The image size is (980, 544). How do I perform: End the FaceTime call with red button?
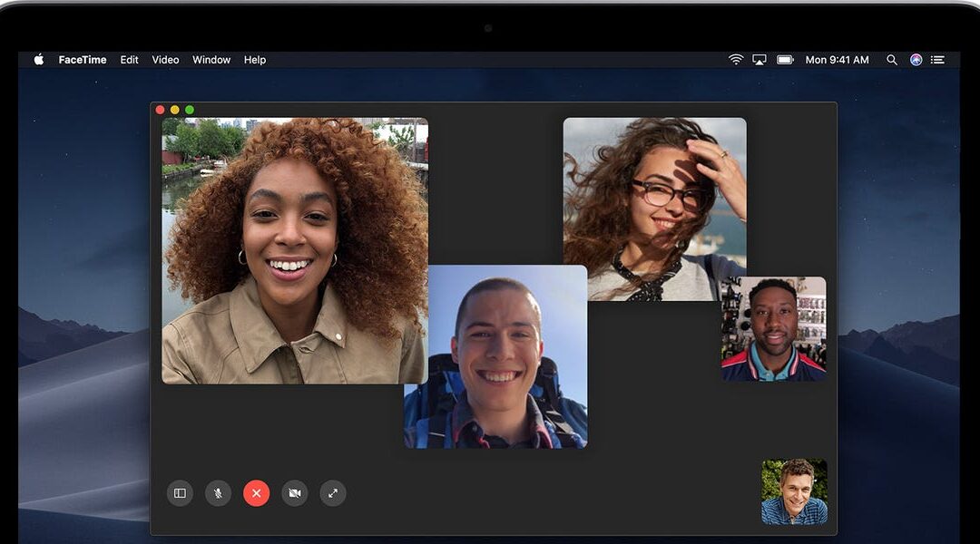pyautogui.click(x=256, y=493)
